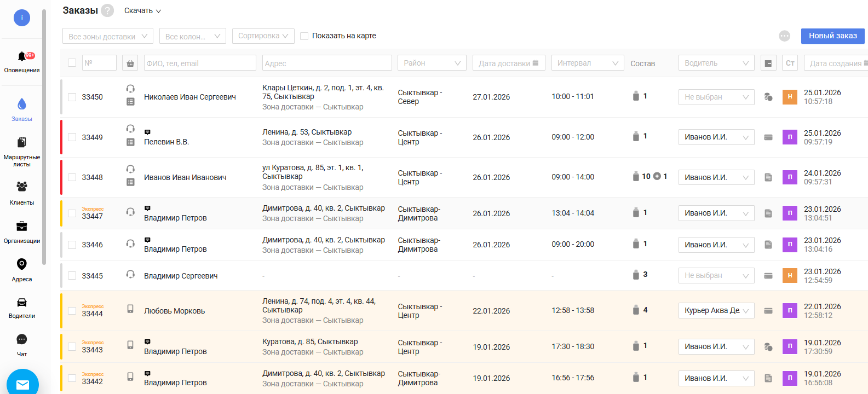
Task: Select checkbox for order 33449
Action: (72, 137)
